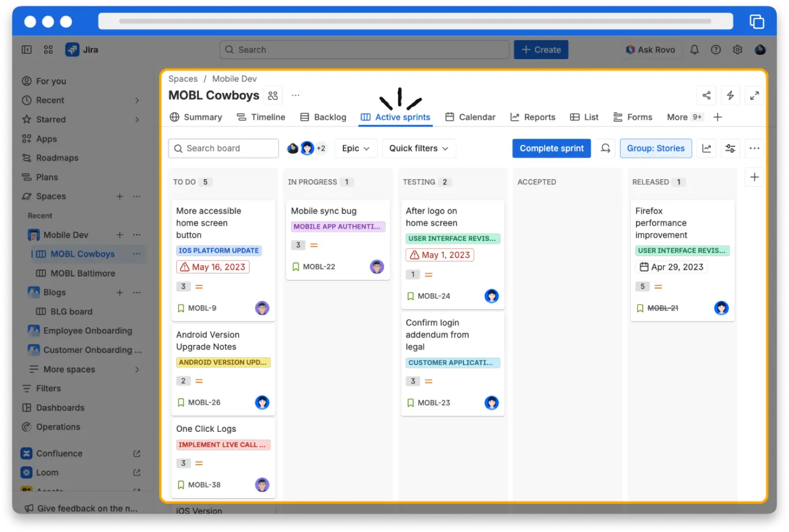Open notifications bell
789x532 pixels.
(694, 50)
